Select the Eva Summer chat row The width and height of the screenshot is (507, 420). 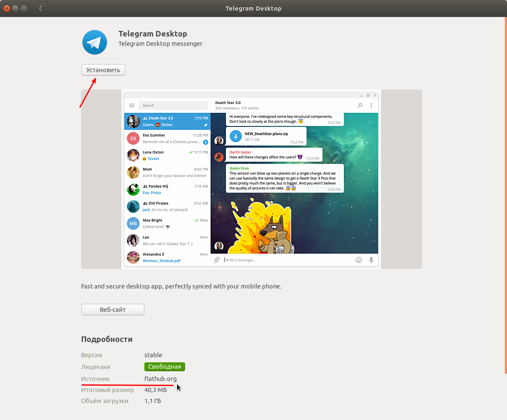(167, 138)
